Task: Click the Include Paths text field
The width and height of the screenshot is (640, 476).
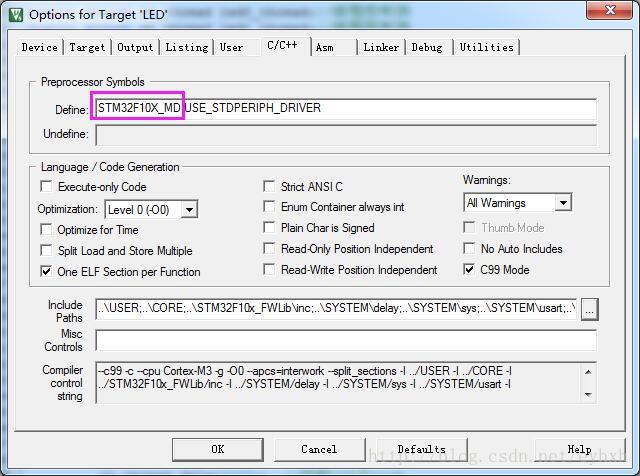Action: (x=336, y=309)
